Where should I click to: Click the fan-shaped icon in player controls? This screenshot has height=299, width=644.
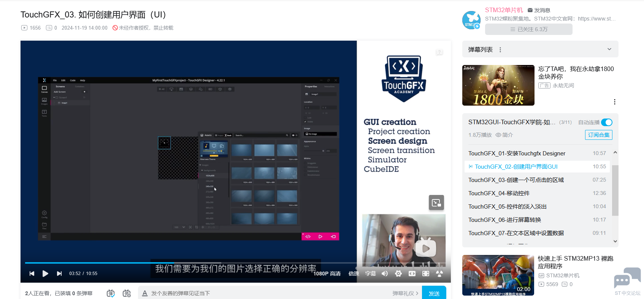click(x=439, y=274)
